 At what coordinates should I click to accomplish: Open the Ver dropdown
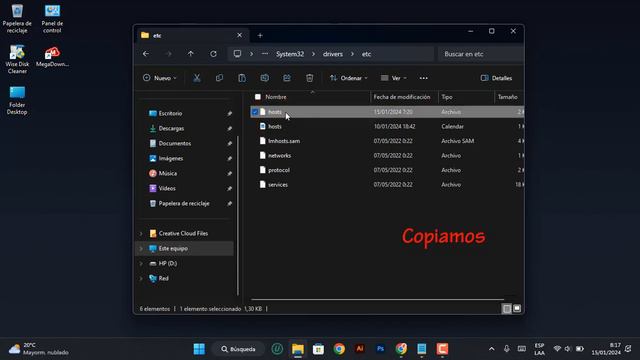click(x=393, y=78)
